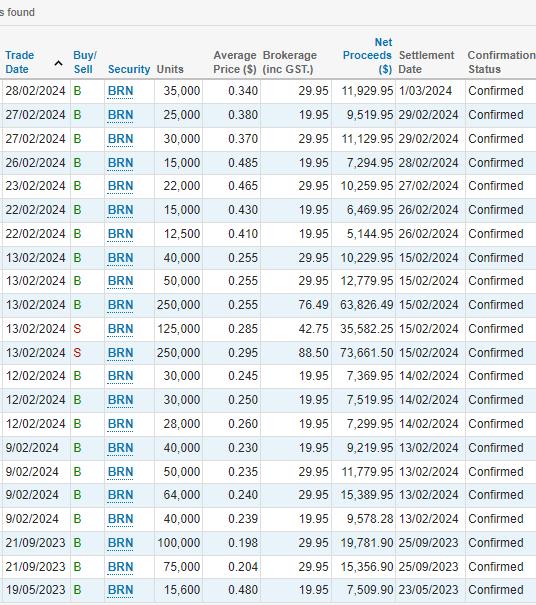Open BRN link for 10,229.95 proceeds trade
536x605 pixels.
[120, 258]
